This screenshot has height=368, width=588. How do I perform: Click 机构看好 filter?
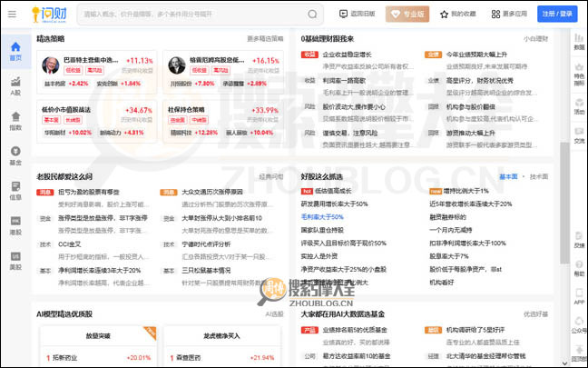pos(441,283)
